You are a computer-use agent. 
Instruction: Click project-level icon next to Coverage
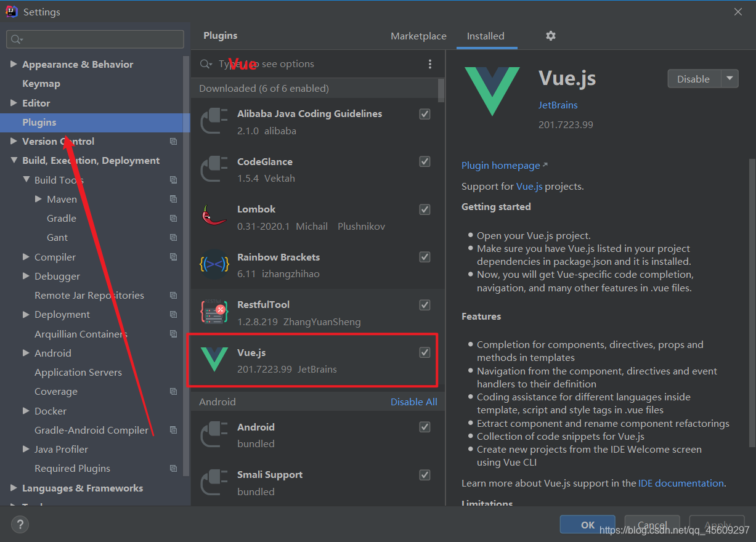pos(173,391)
